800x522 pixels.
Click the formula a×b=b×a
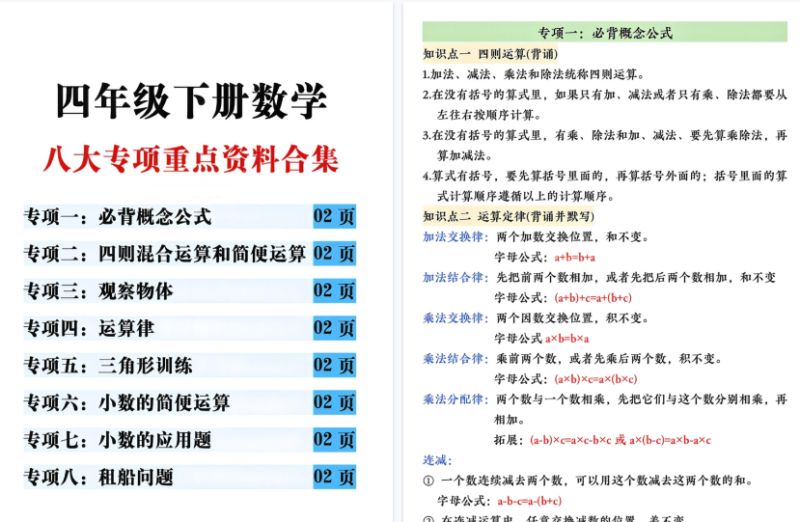click(x=567, y=339)
